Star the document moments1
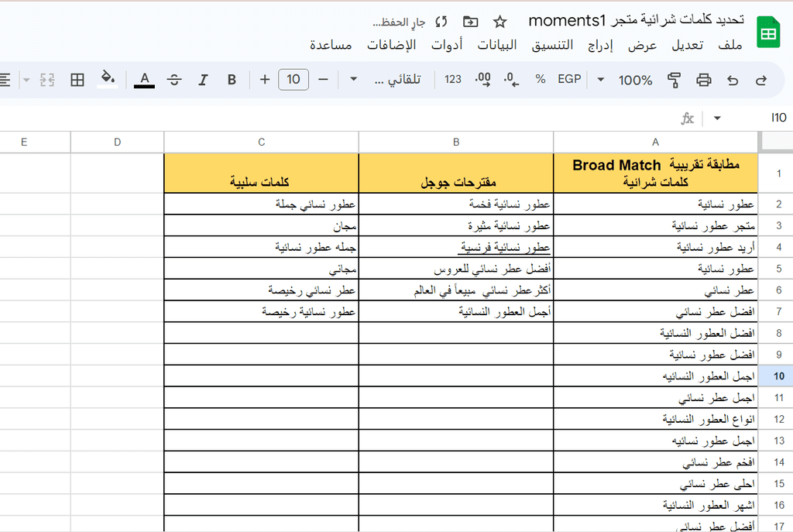This screenshot has height=532, width=793. [x=500, y=22]
